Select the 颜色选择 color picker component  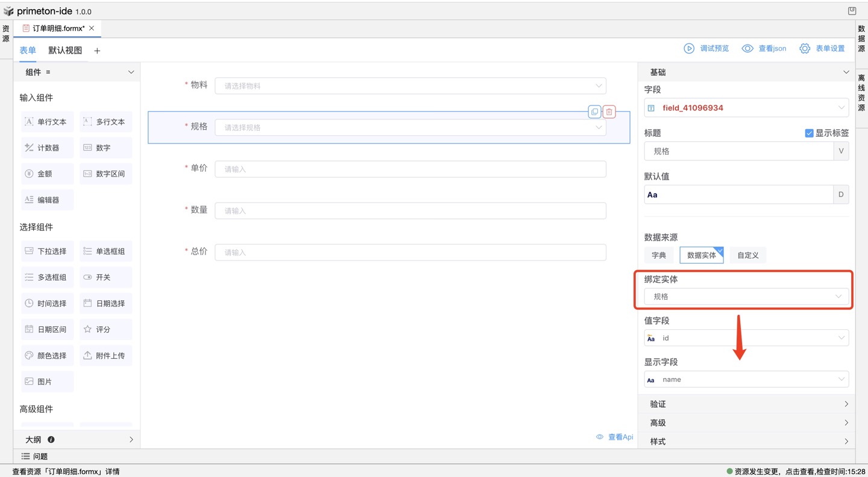pyautogui.click(x=46, y=356)
